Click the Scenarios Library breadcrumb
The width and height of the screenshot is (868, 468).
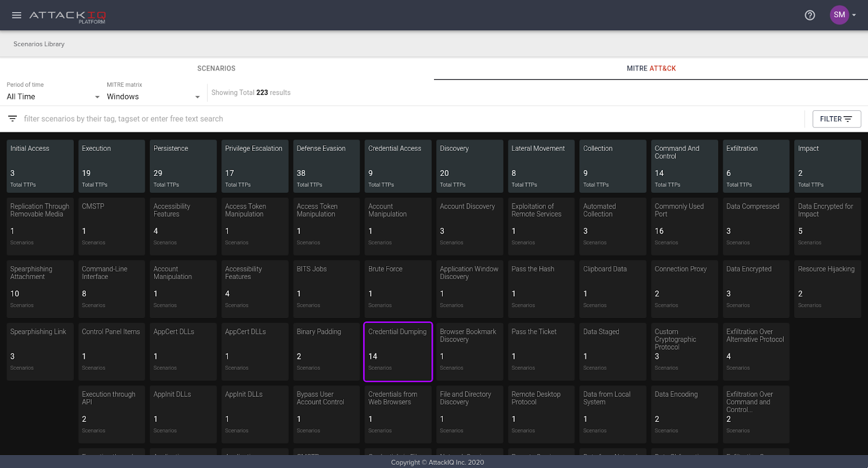pos(39,44)
